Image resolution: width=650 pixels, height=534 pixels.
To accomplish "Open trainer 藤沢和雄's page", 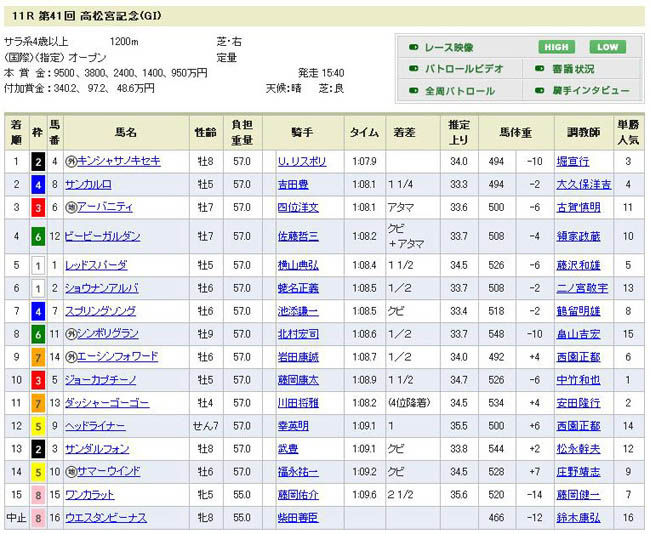I will point(580,265).
